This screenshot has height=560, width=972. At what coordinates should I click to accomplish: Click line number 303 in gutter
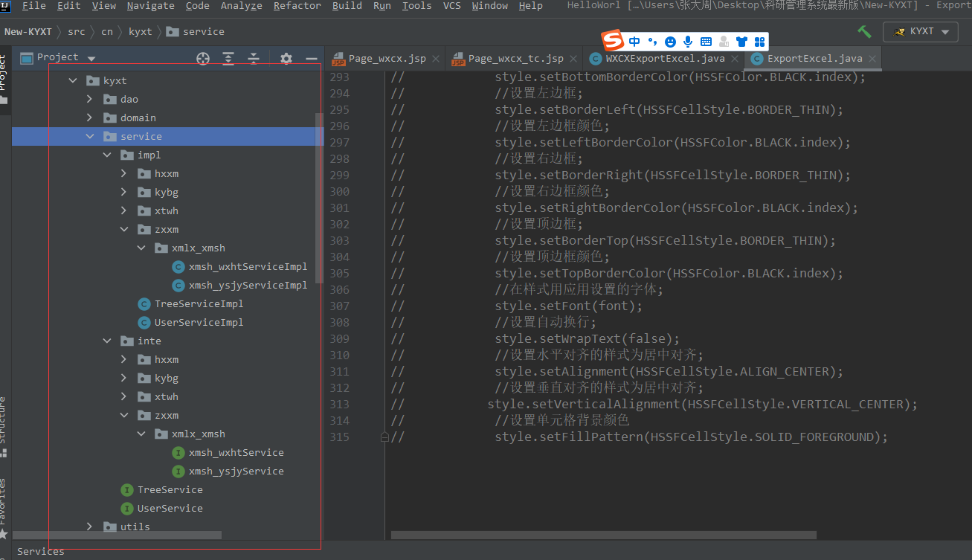(339, 241)
